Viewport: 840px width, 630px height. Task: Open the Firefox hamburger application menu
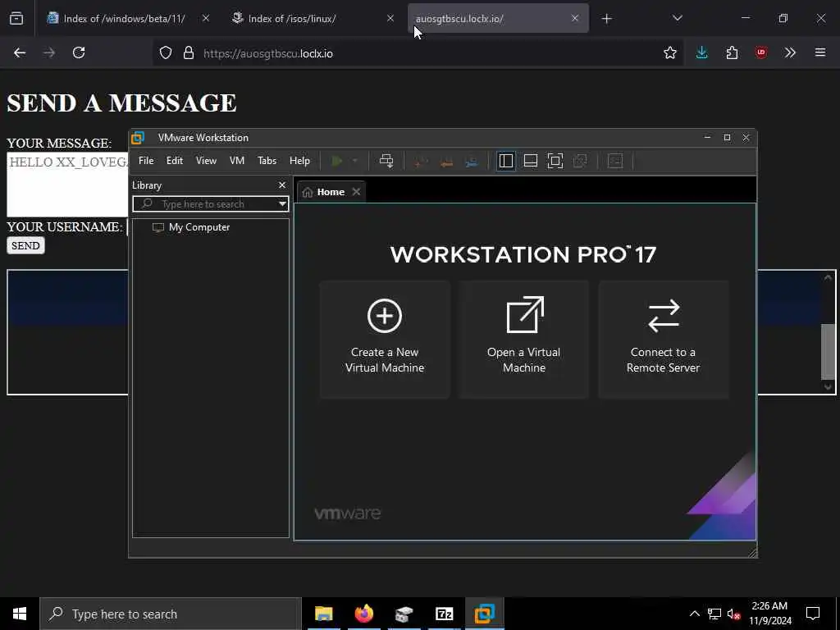(x=820, y=52)
